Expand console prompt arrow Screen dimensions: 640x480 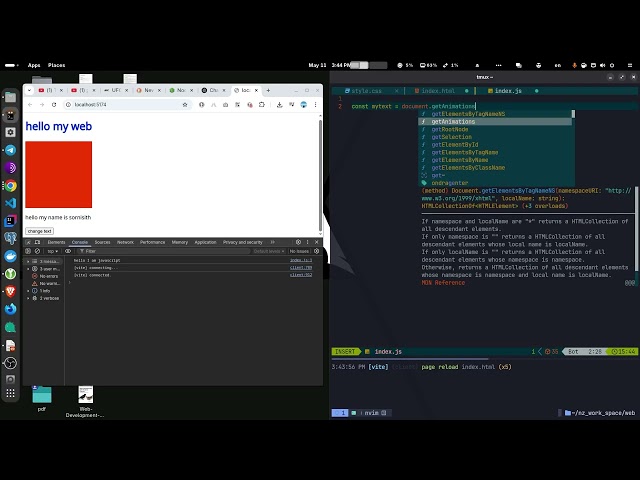pyautogui.click(x=70, y=282)
